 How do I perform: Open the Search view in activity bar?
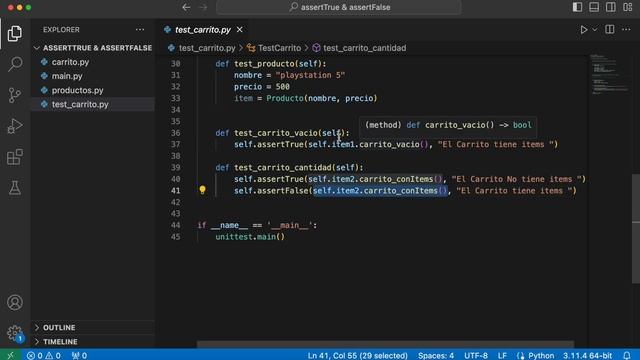pyautogui.click(x=15, y=64)
